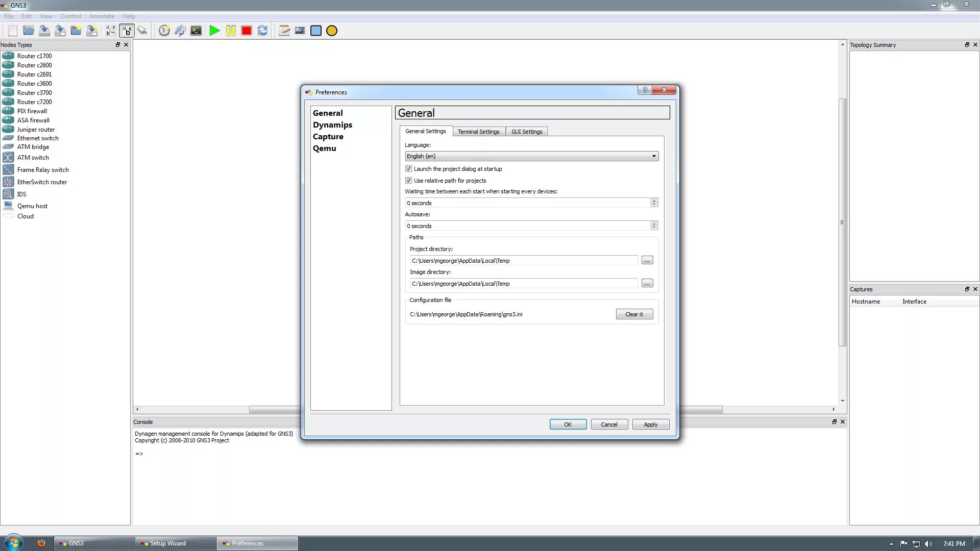Select the draw rectangle tool
This screenshot has height=551, width=980.
click(x=316, y=31)
